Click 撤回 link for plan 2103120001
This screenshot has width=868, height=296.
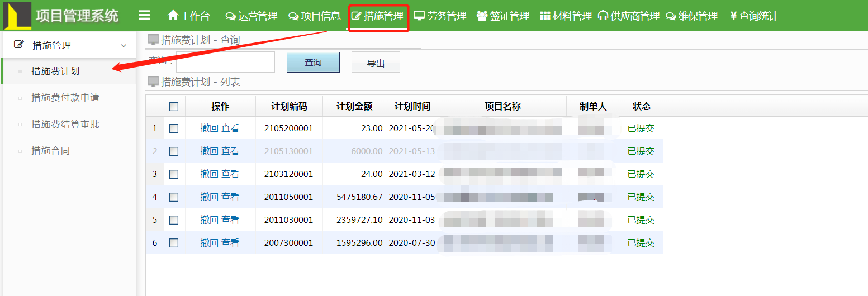(x=209, y=174)
